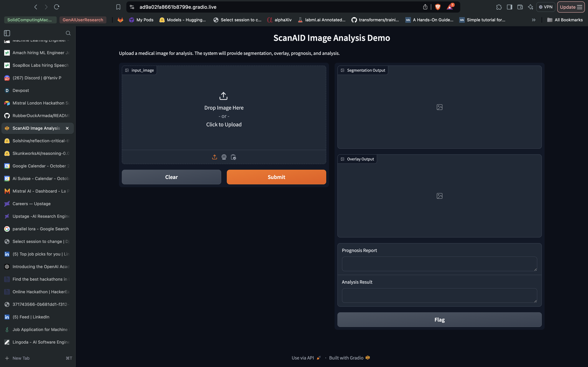Switch to Careers — Upstage tab
The width and height of the screenshot is (588, 367).
[31, 204]
